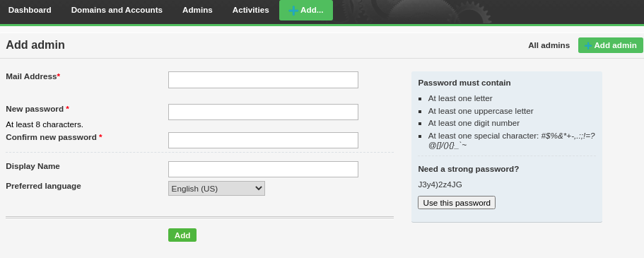Click the Use this password button
The height and width of the screenshot is (258, 644).
pos(456,203)
